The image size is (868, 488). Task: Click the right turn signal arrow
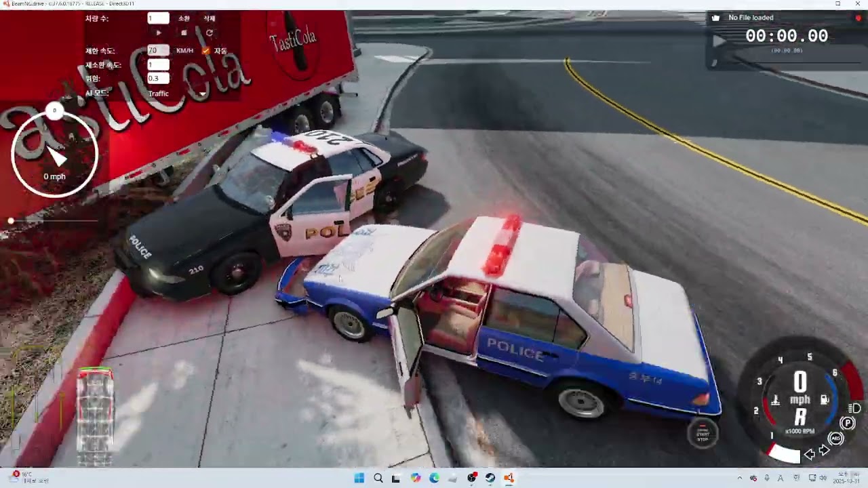tap(825, 451)
